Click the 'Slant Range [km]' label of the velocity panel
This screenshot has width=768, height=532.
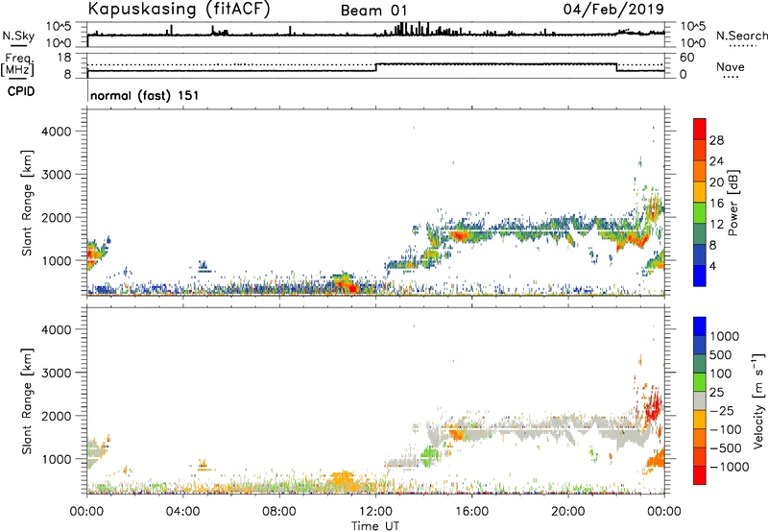27,401
